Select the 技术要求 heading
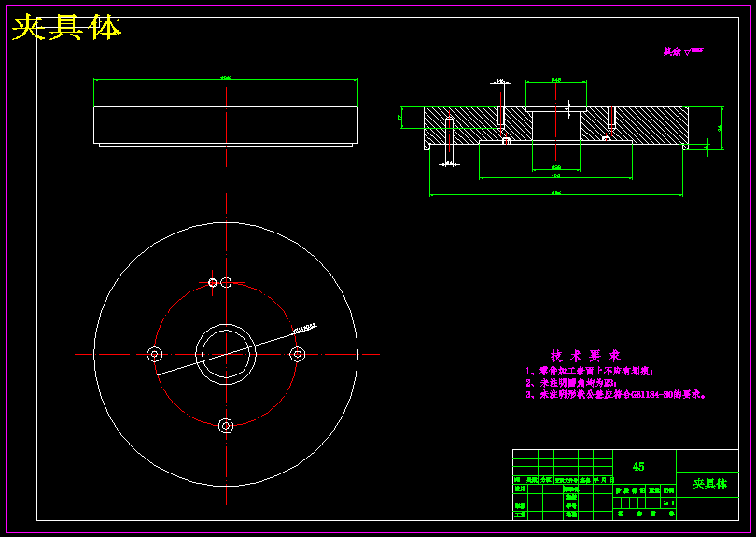This screenshot has width=756, height=537. [x=585, y=356]
